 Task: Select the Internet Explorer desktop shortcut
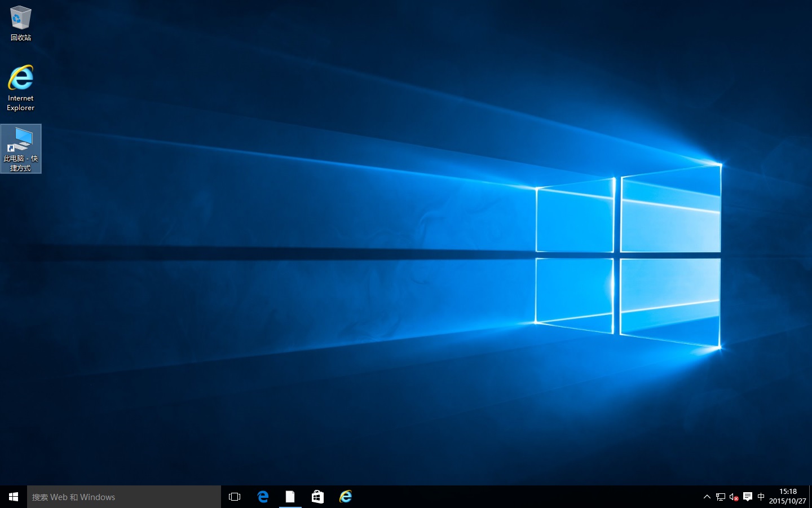point(21,88)
